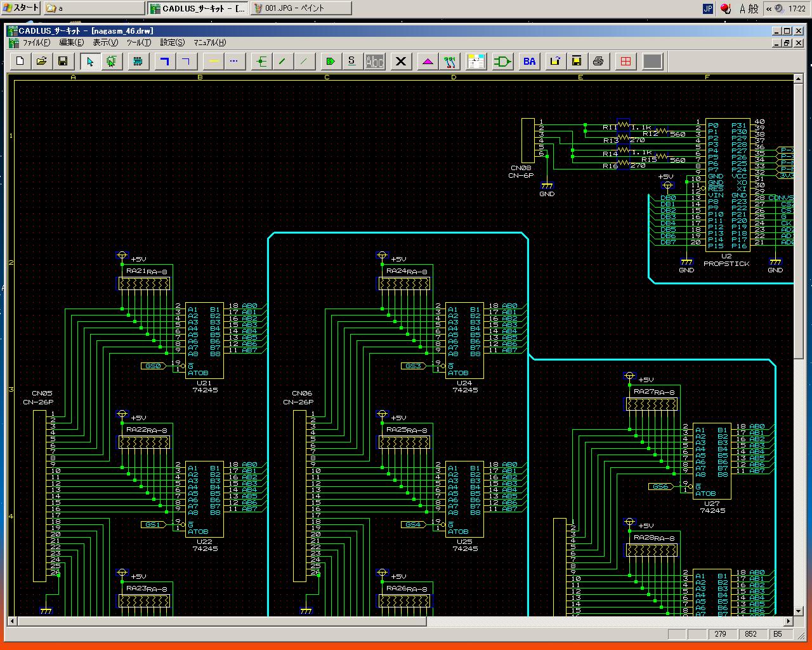This screenshot has width=812, height=650.
Task: Choose the yellow solid line tool
Action: [x=214, y=61]
